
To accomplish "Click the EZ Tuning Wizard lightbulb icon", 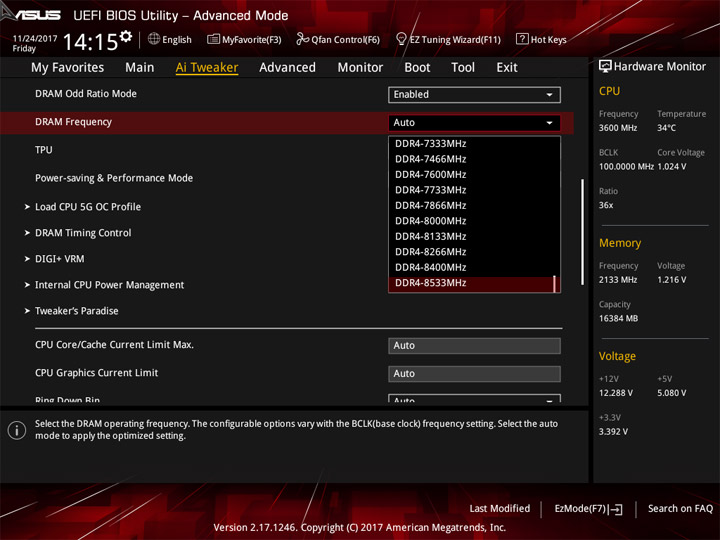I will pyautogui.click(x=401, y=39).
